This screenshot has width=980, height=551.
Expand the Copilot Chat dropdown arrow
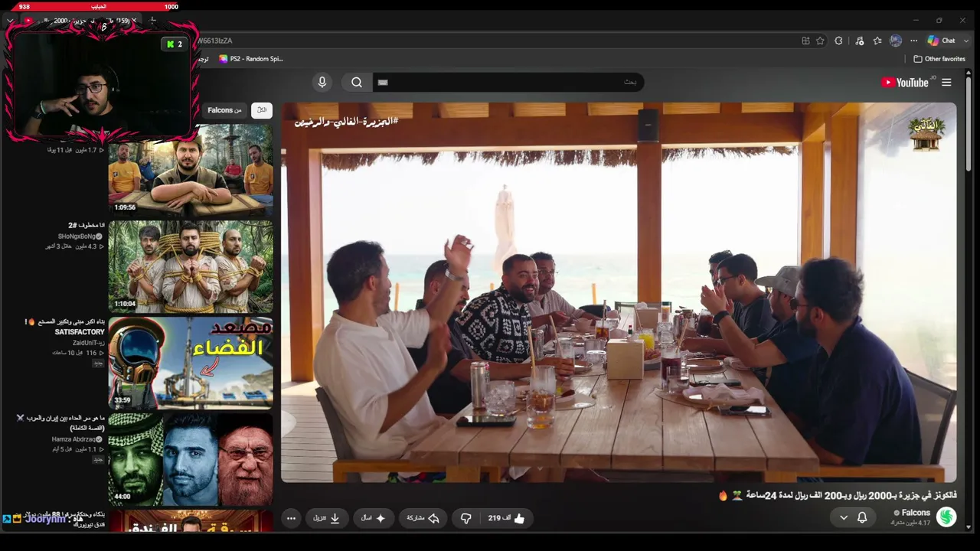coord(967,41)
